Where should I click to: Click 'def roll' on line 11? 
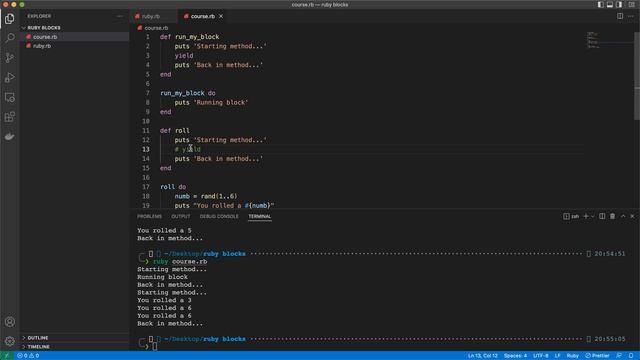pyautogui.click(x=175, y=131)
